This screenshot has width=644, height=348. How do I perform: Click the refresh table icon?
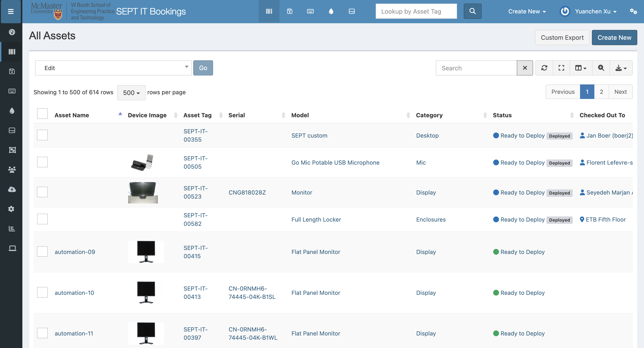pos(544,68)
